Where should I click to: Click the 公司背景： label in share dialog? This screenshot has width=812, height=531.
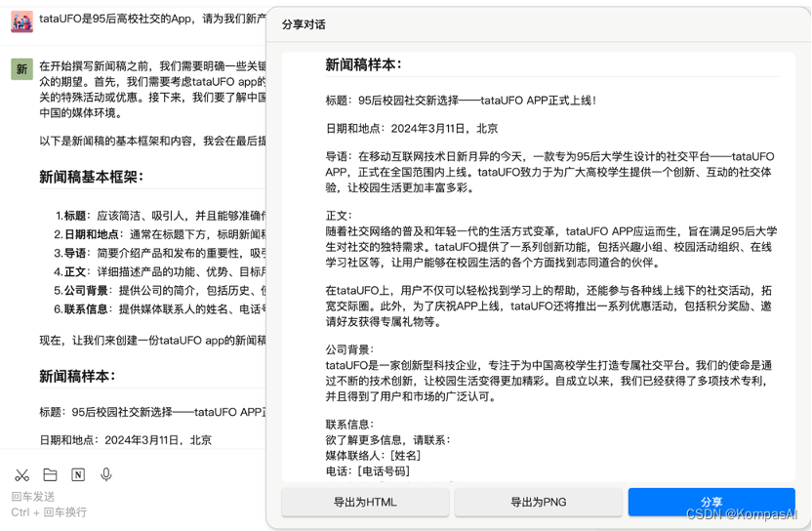coord(350,349)
